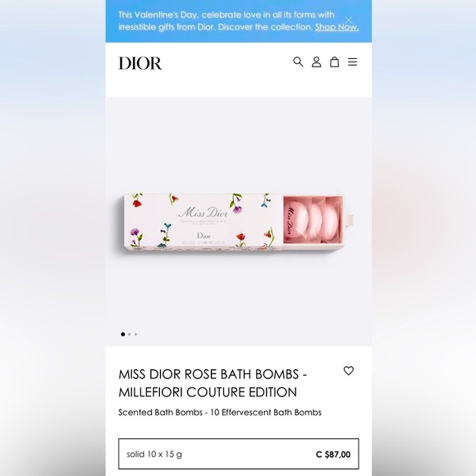The width and height of the screenshot is (476, 476).
Task: Click the Miss Dior Rose Bath Bombs title
Action: coord(213,383)
